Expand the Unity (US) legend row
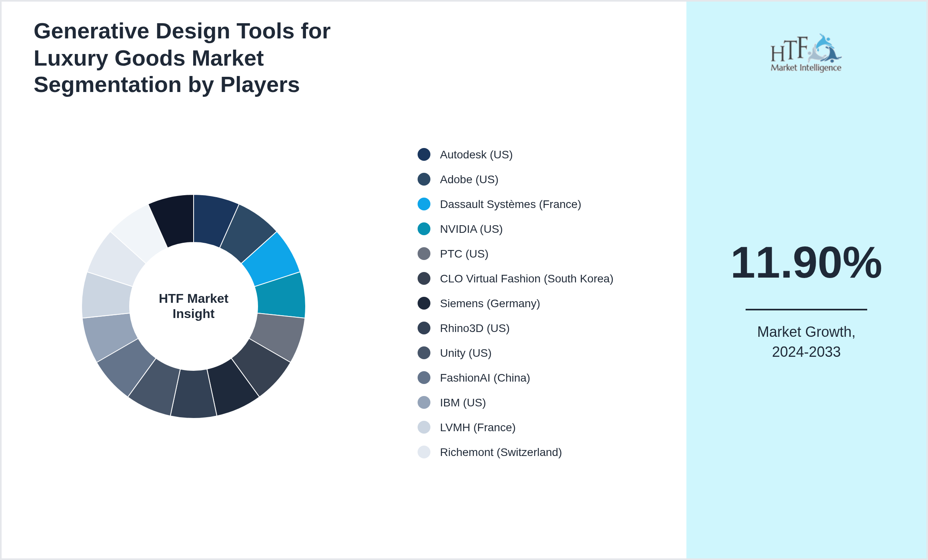Screen dimensions: 928x560 pos(466,353)
